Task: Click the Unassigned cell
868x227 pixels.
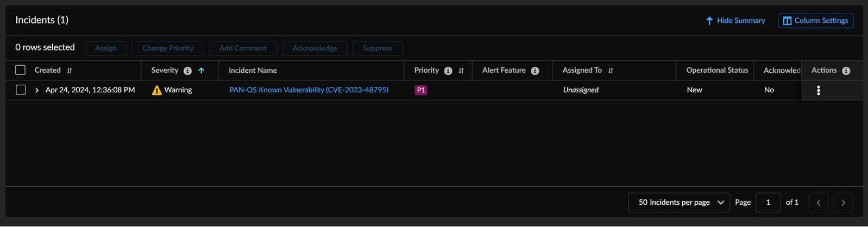Action: [x=581, y=90]
